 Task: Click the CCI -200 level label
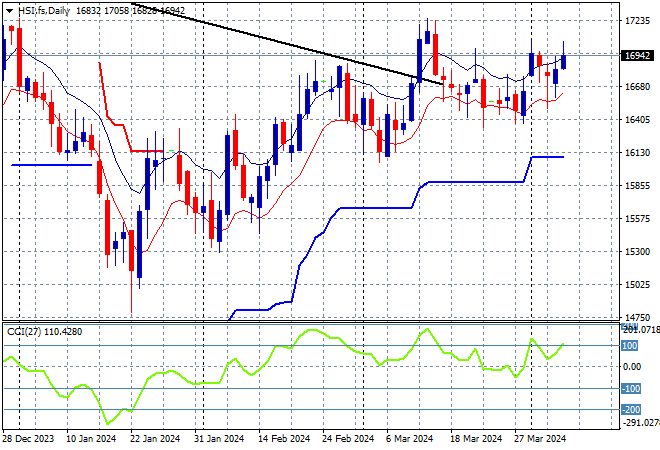tap(631, 410)
